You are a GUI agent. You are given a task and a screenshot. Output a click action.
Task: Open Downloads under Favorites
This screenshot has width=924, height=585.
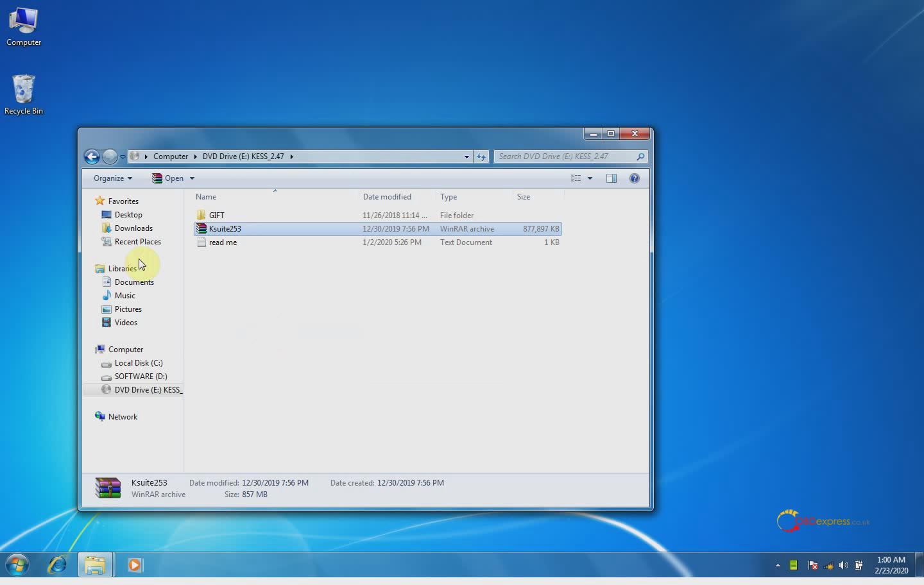point(133,228)
